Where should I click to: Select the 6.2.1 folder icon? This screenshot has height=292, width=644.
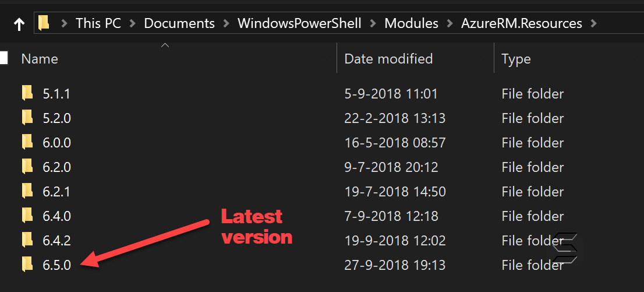pos(27,191)
